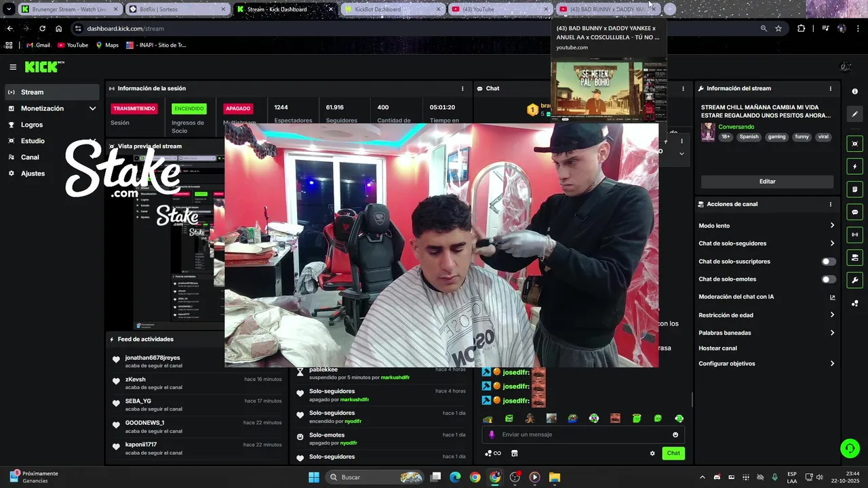Click the pencil edit icon in right sidebar
The height and width of the screenshot is (488, 868).
tap(854, 114)
